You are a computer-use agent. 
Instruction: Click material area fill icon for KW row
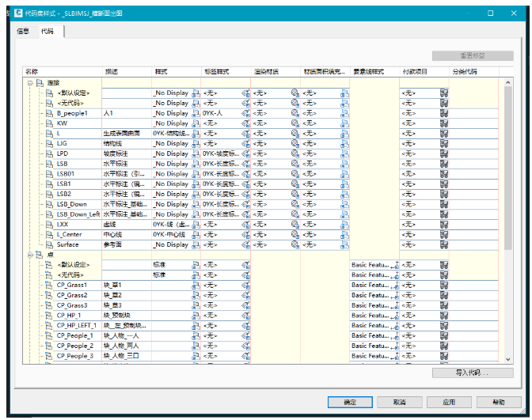(x=344, y=123)
